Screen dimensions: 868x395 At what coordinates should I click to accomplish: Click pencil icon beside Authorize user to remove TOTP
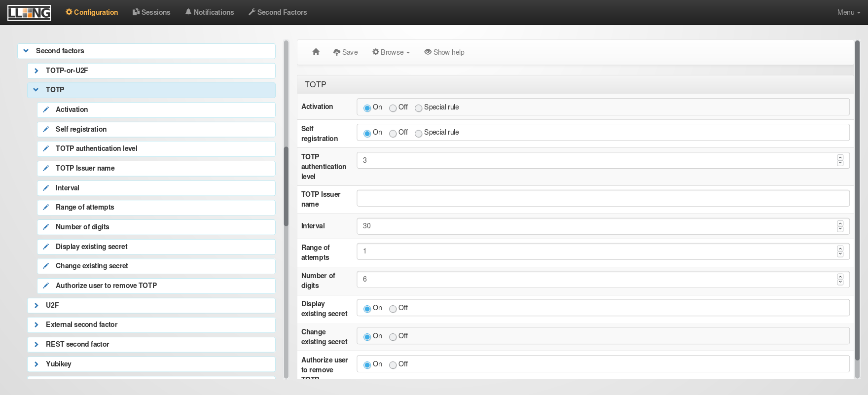46,286
